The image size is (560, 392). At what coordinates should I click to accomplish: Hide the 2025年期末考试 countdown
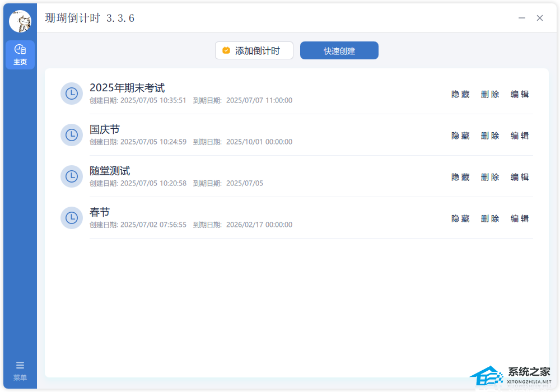(x=460, y=94)
